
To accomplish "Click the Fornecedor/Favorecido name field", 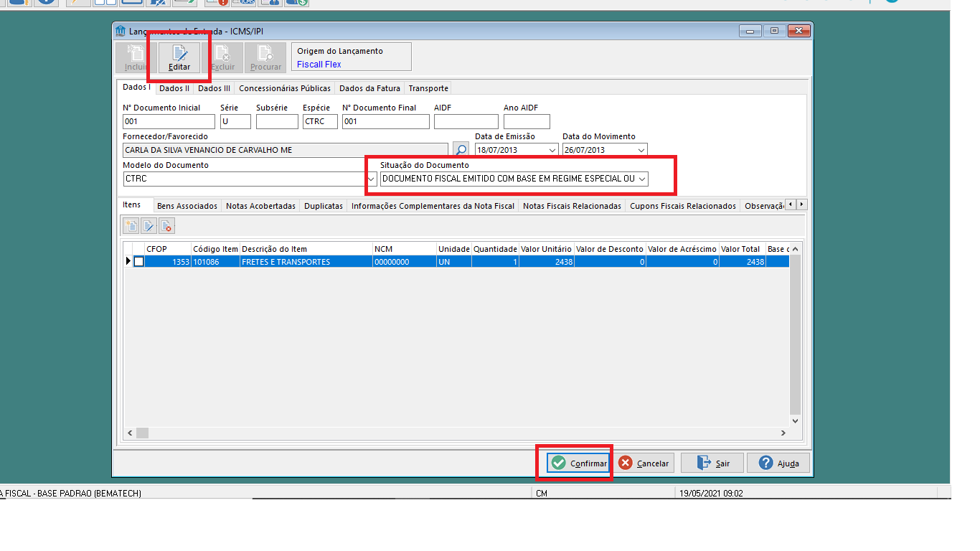I will pyautogui.click(x=286, y=150).
